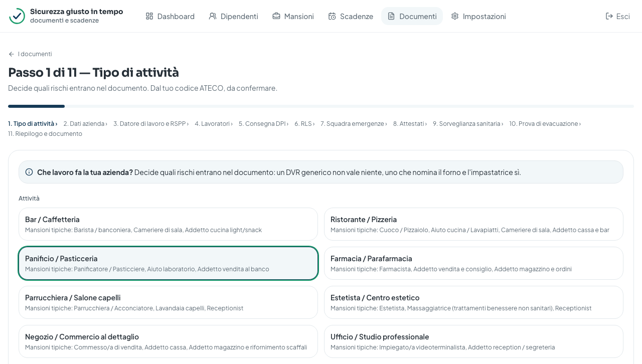Jump to step 7 Squadra emergenze

354,124
